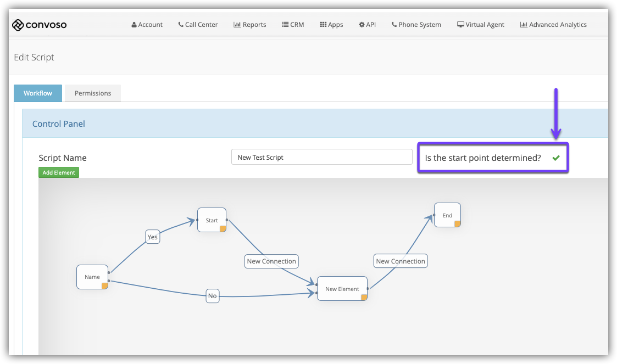Expand the CRM menu
617x364 pixels.
point(293,25)
